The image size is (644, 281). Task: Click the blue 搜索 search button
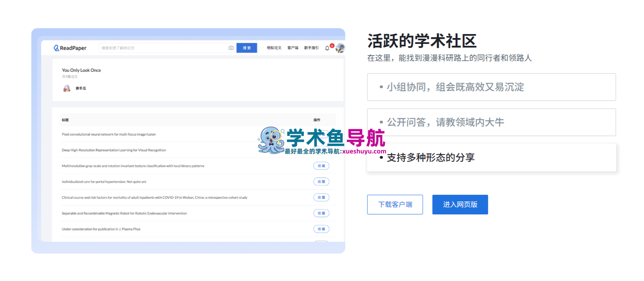tap(247, 48)
